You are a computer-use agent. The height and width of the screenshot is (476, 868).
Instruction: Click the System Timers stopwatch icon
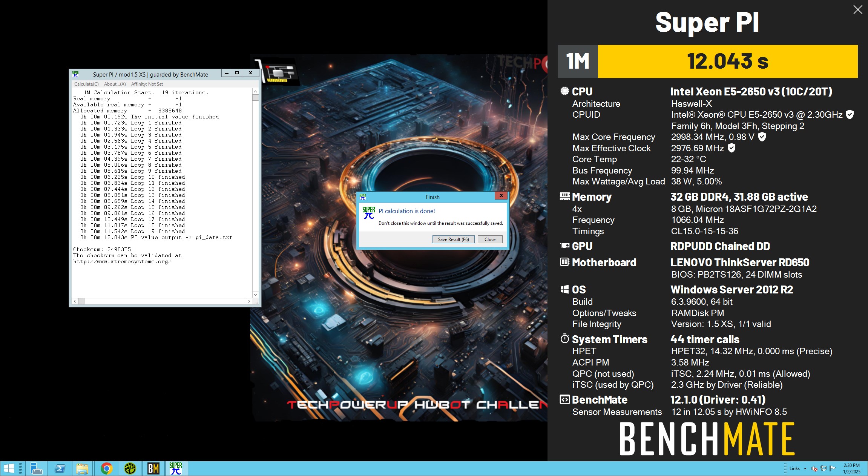click(564, 338)
